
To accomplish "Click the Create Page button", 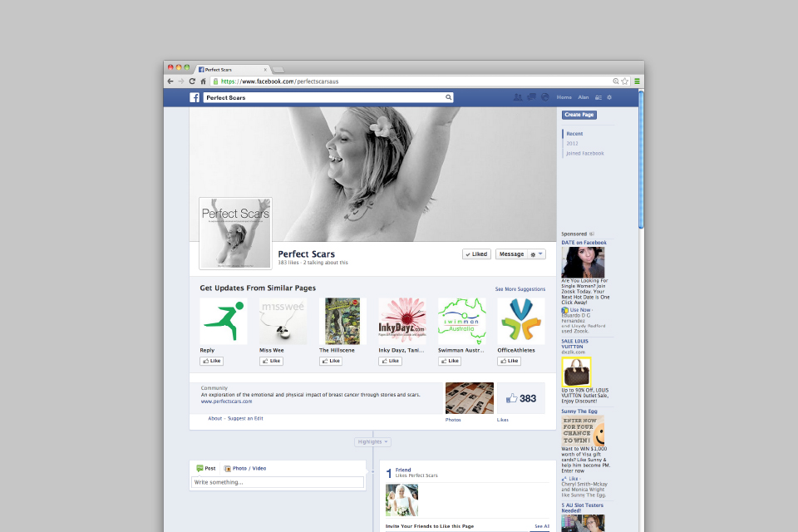I will [579, 115].
